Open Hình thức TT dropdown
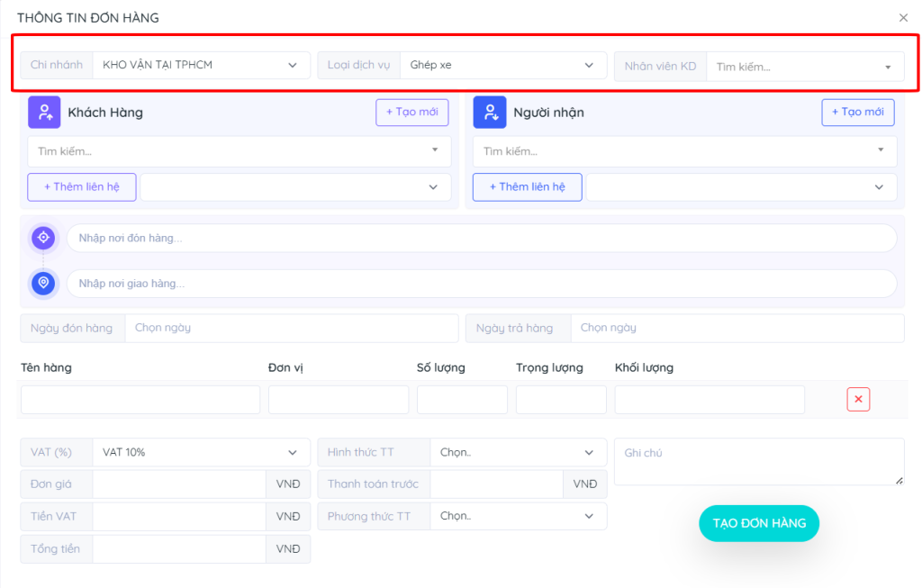This screenshot has height=588, width=922. click(517, 452)
